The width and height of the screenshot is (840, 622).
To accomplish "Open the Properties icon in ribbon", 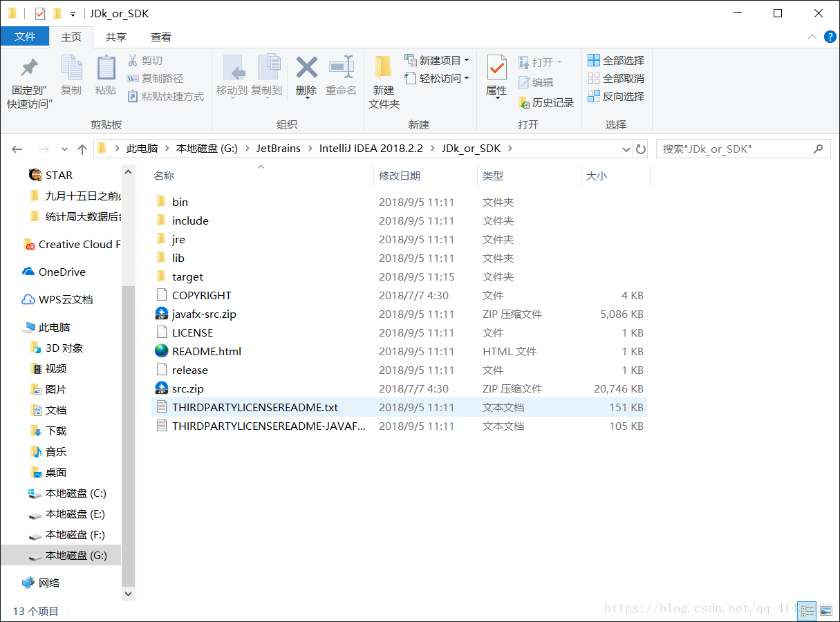I will pos(496,68).
